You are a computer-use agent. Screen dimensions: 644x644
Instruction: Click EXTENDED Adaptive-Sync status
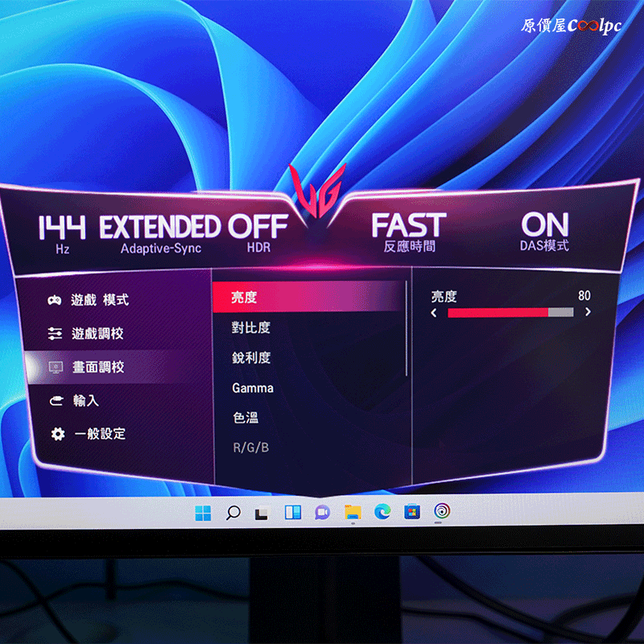tap(160, 234)
